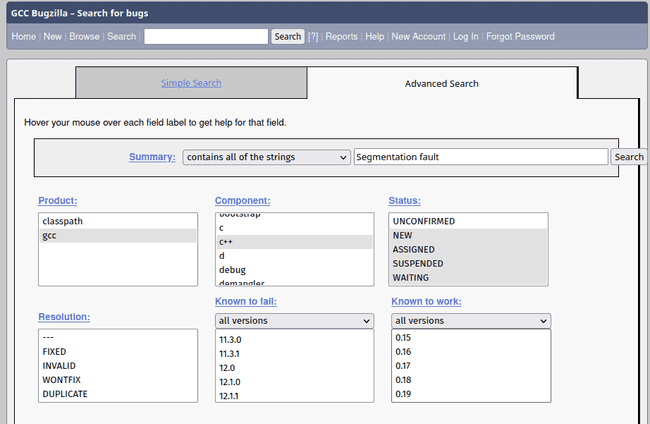Open the Component field label link

243,201
